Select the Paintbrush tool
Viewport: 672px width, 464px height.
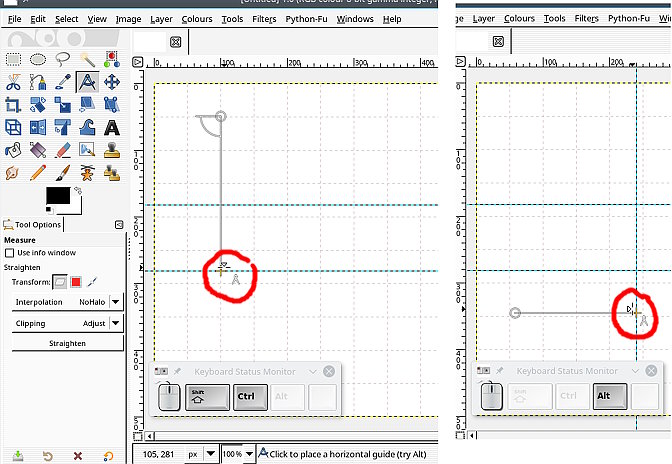coord(63,173)
